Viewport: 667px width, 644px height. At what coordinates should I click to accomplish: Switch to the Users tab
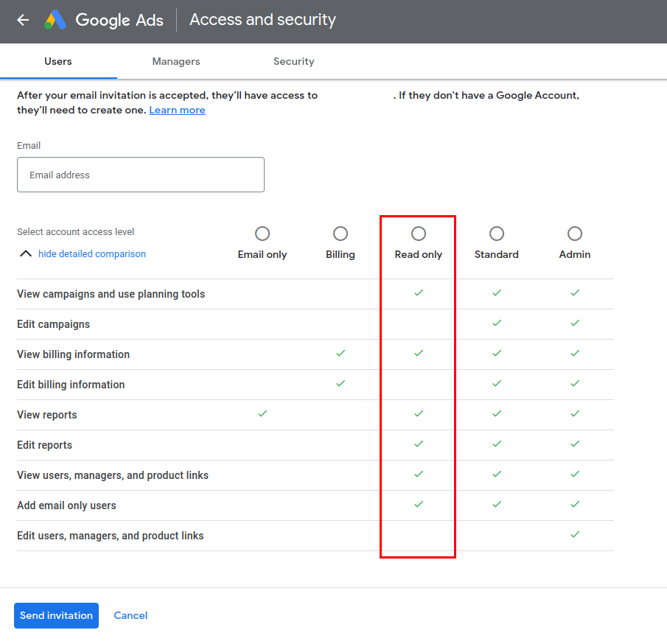click(58, 61)
